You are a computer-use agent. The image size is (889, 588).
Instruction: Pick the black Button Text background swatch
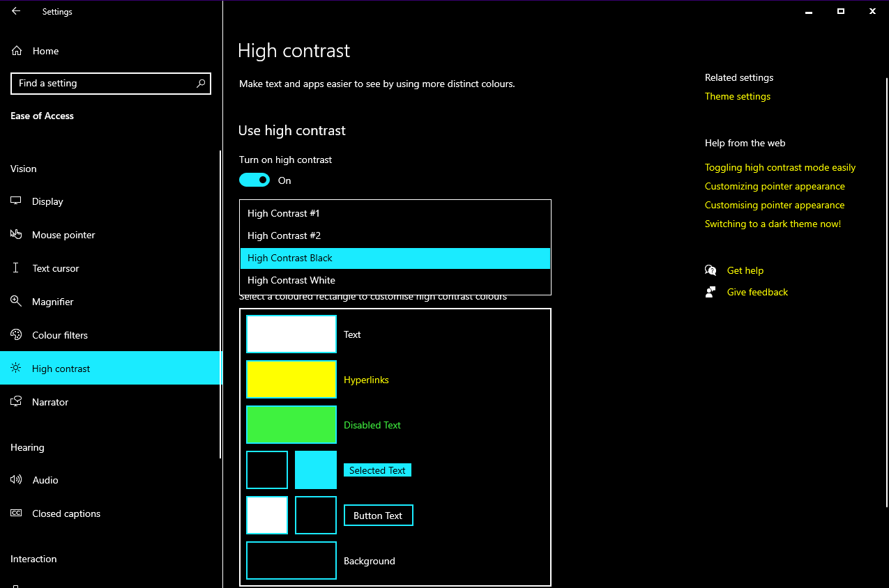(x=316, y=516)
